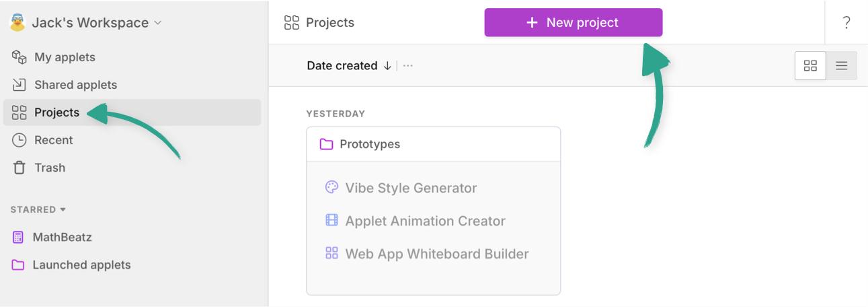Open the Launched applets starred folder

[x=81, y=265]
